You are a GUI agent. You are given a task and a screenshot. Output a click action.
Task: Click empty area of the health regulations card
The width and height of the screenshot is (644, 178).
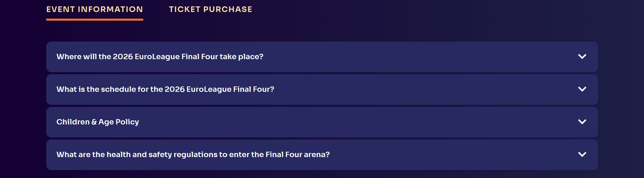point(447,155)
